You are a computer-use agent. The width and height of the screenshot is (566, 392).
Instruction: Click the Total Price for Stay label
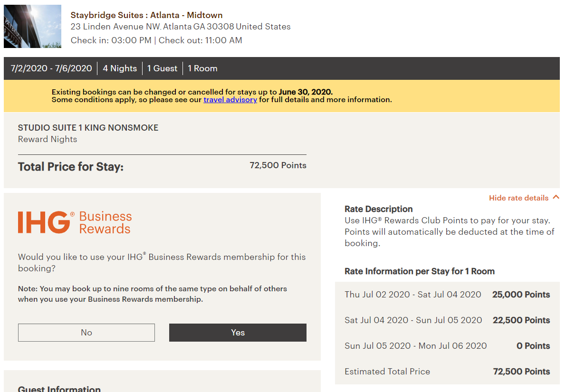pyautogui.click(x=71, y=167)
